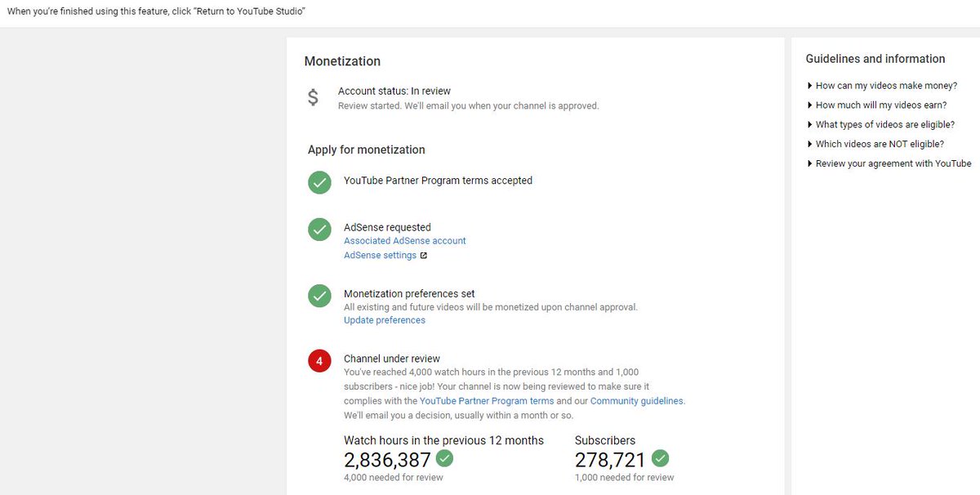Click '4,000 needed for review' text
Image resolution: width=980 pixels, height=495 pixels.
[x=394, y=478]
